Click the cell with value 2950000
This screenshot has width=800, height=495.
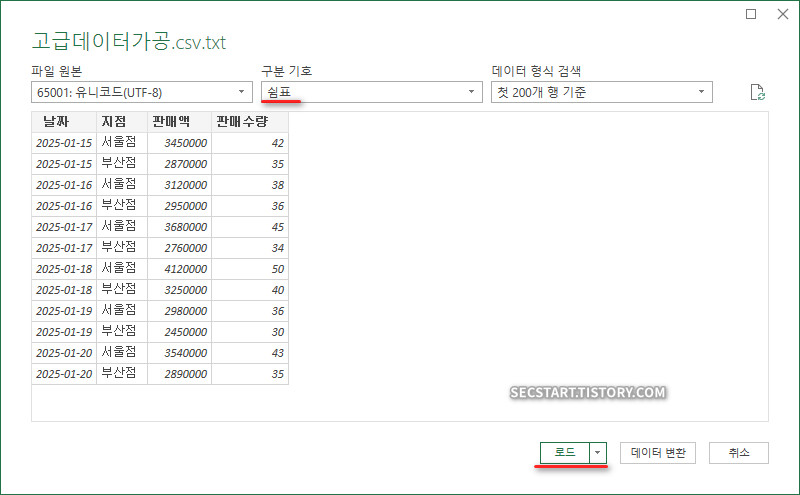[180, 206]
